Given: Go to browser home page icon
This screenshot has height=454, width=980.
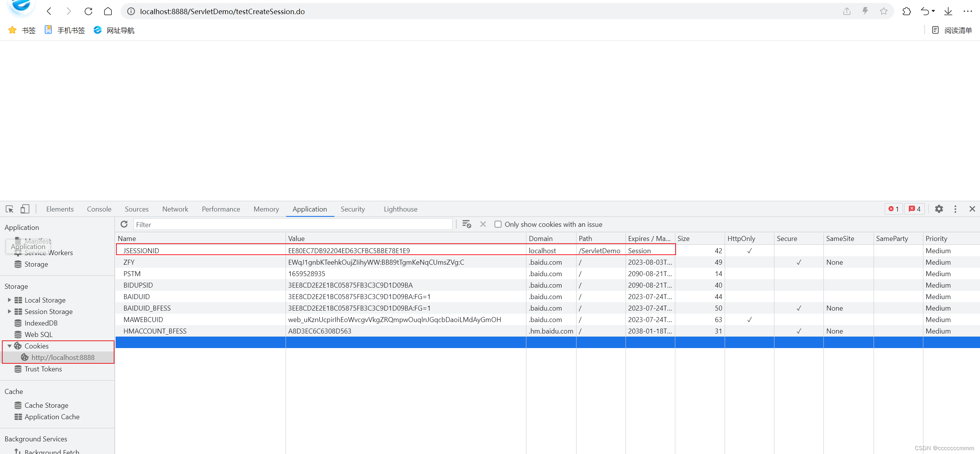Looking at the screenshot, I should 108,11.
